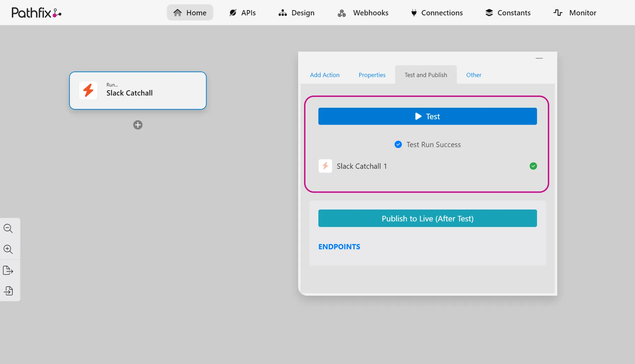Zoom out of the canvas
The image size is (635, 364).
pos(8,228)
